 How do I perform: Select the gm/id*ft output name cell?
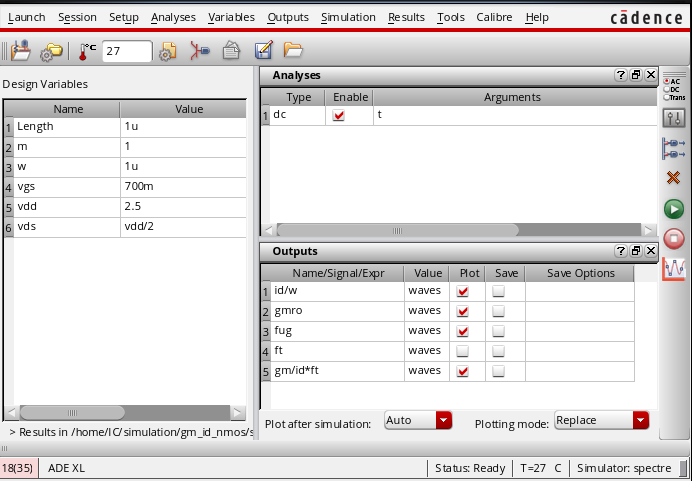pos(337,371)
